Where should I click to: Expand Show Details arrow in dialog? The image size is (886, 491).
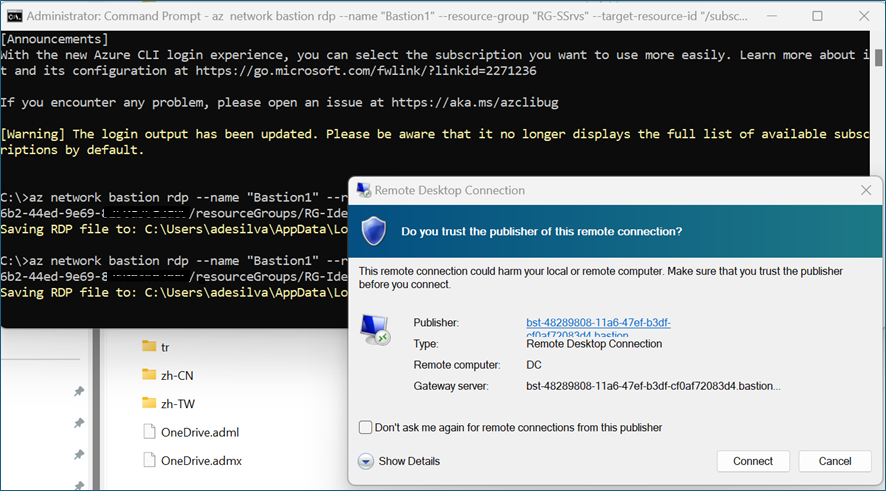tap(366, 462)
